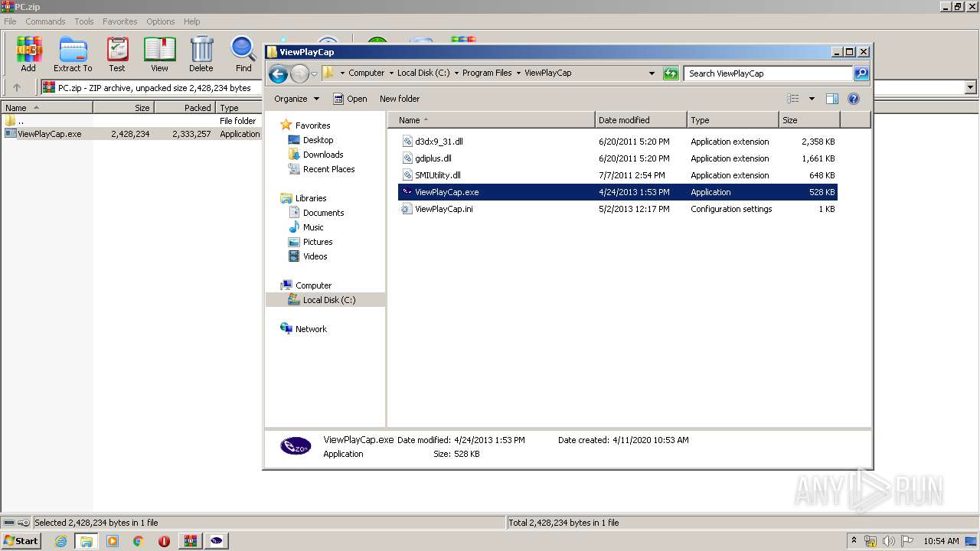Open the WinRAR Commands menu
Screen dimensions: 980x551
pyautogui.click(x=45, y=21)
